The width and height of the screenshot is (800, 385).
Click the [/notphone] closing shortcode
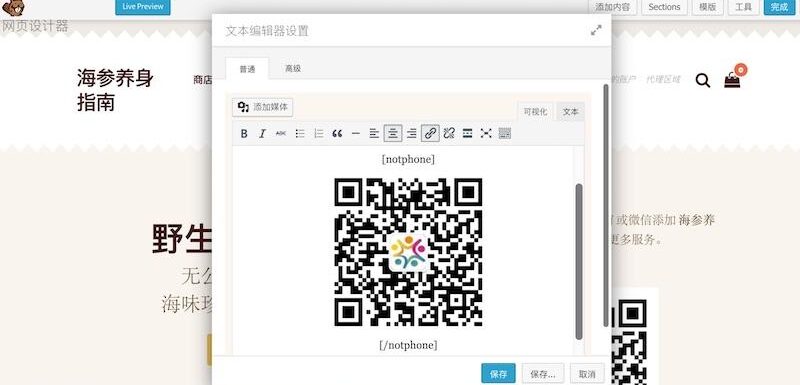pos(408,345)
